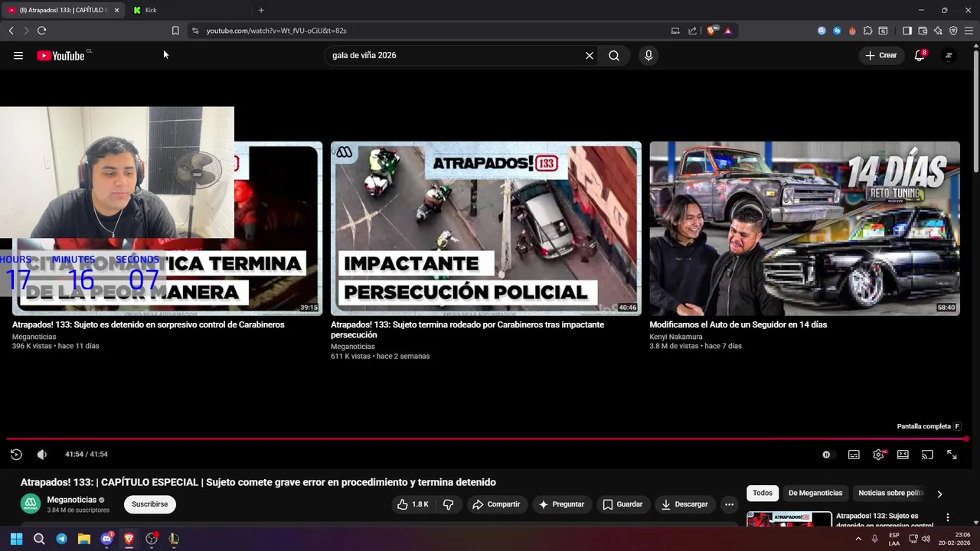980x551 pixels.
Task: Select the Todos filter chip
Action: coord(763,494)
